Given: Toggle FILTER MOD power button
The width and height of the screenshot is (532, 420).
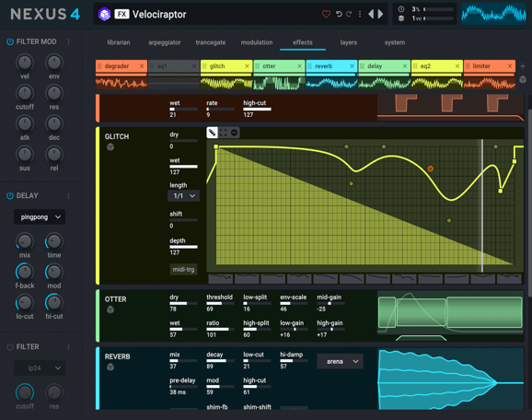Looking at the screenshot, I should (10, 41).
